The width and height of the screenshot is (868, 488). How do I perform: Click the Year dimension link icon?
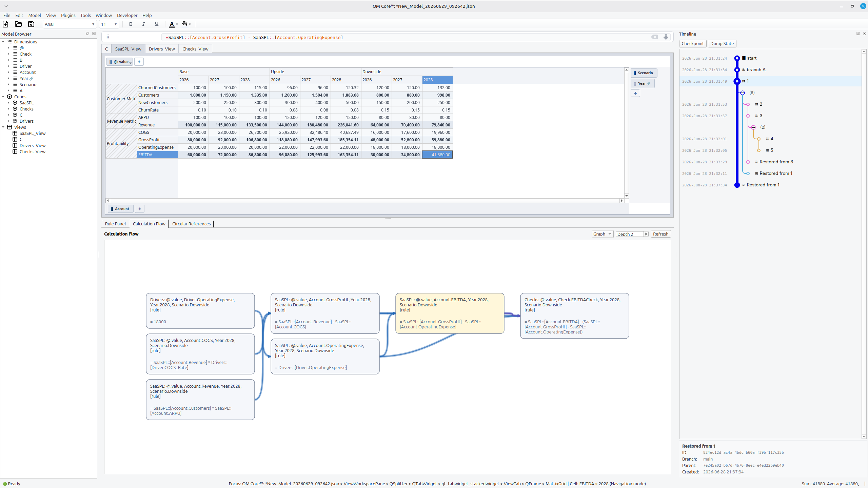tap(32, 79)
